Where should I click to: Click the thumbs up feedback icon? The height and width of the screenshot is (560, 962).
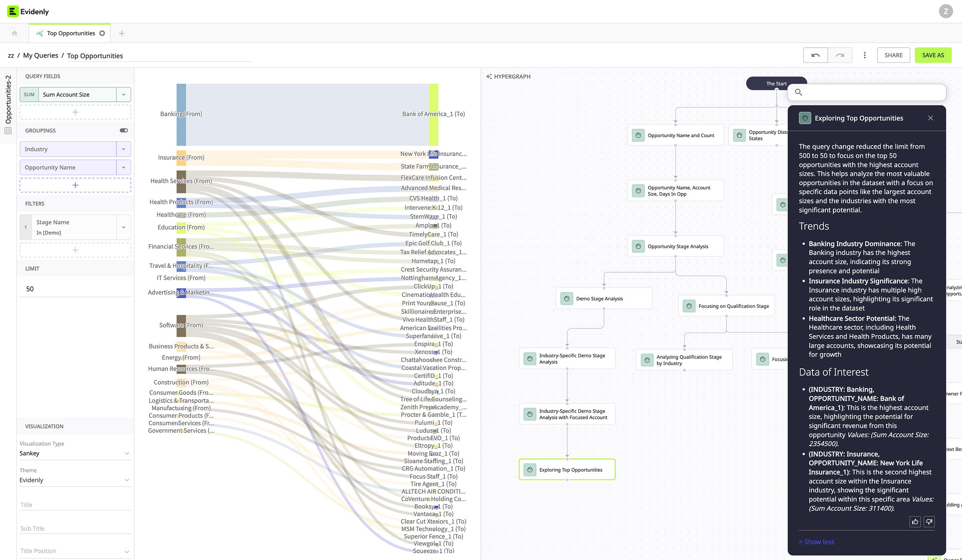pos(915,522)
